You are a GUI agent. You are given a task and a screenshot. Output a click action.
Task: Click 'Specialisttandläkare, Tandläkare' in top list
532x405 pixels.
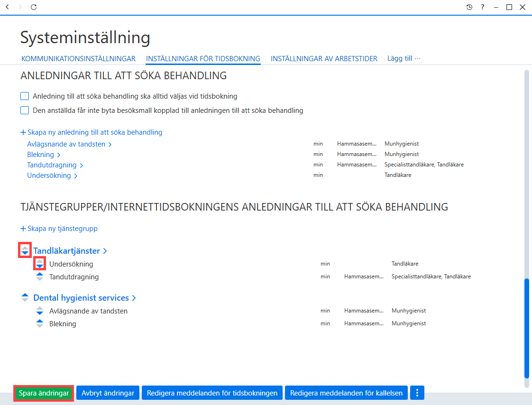[424, 165]
